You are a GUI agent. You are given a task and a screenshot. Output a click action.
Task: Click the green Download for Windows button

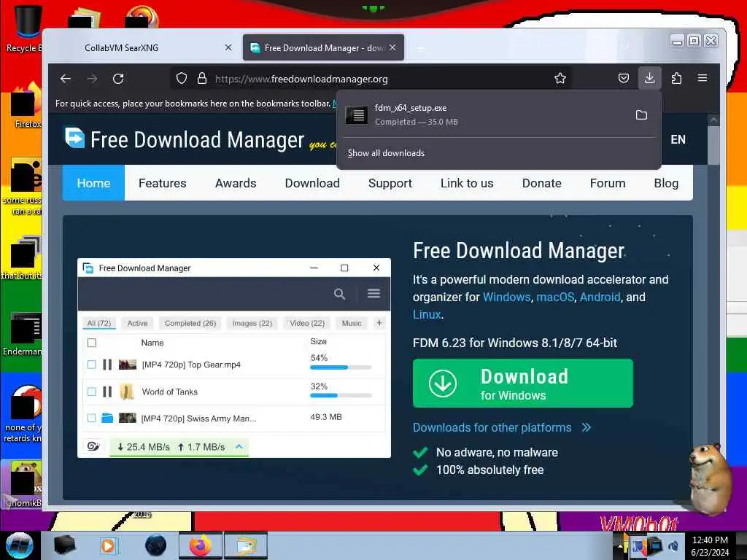pos(522,384)
